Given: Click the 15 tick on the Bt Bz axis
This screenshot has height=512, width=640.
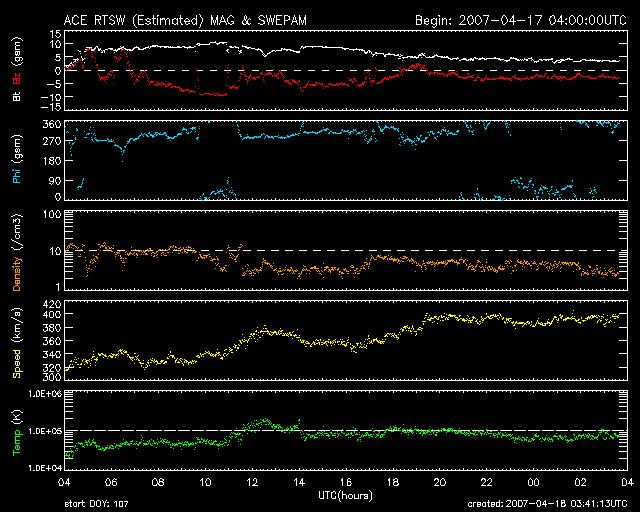Looking at the screenshot, I should coord(56,34).
